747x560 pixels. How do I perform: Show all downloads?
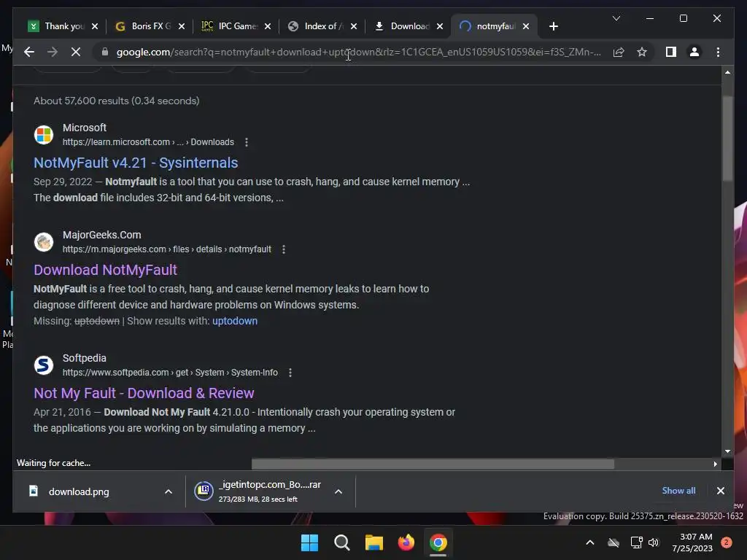678,491
